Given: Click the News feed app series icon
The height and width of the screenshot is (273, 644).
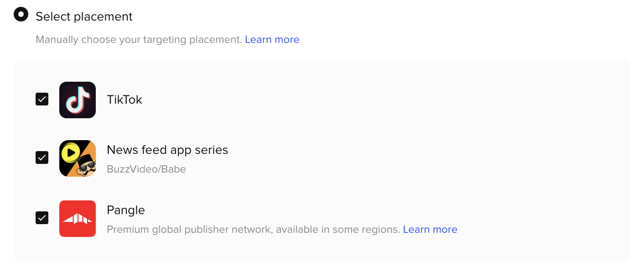Looking at the screenshot, I should (x=78, y=158).
